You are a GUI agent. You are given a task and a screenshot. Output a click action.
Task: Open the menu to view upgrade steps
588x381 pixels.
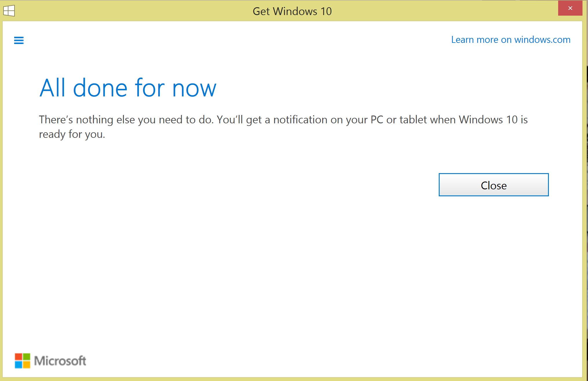pyautogui.click(x=18, y=40)
